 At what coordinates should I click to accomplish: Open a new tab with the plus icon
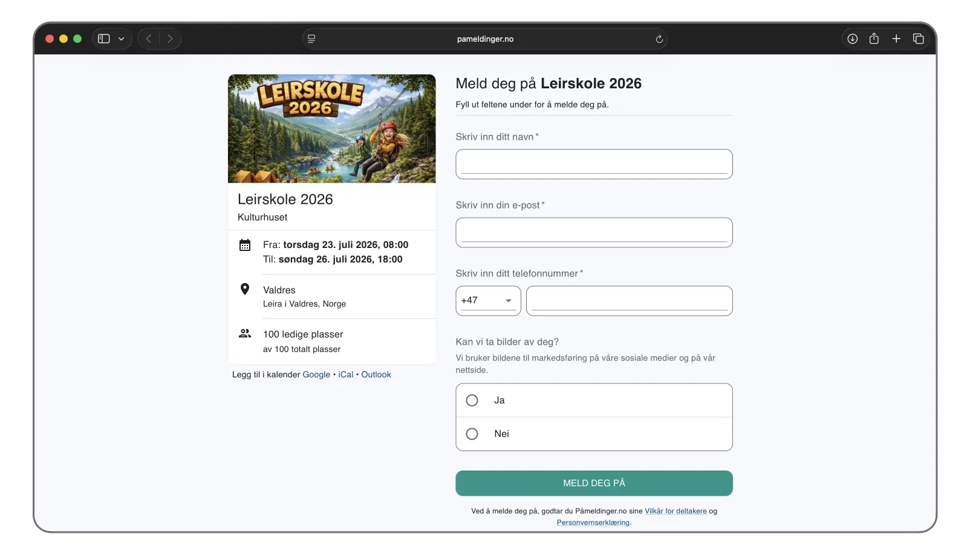(896, 38)
